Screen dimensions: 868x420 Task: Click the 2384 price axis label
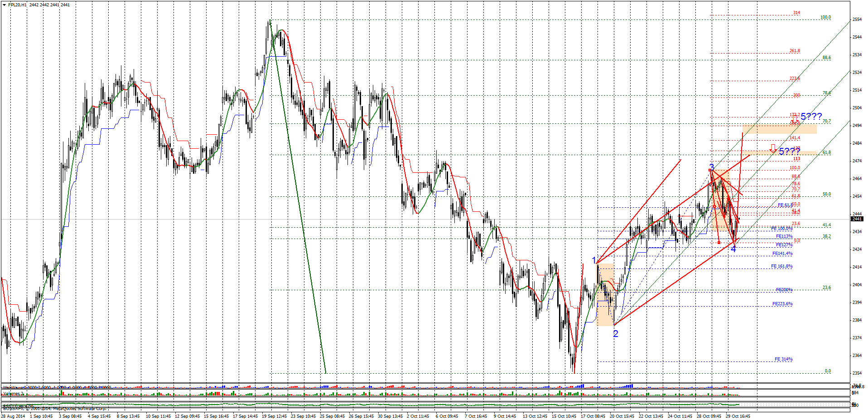857,320
